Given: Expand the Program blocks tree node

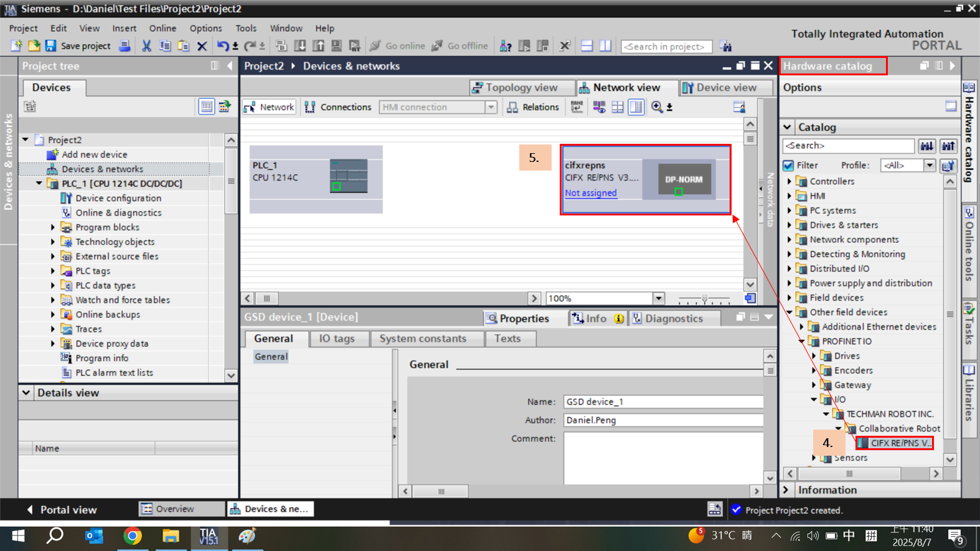Looking at the screenshot, I should (x=53, y=227).
